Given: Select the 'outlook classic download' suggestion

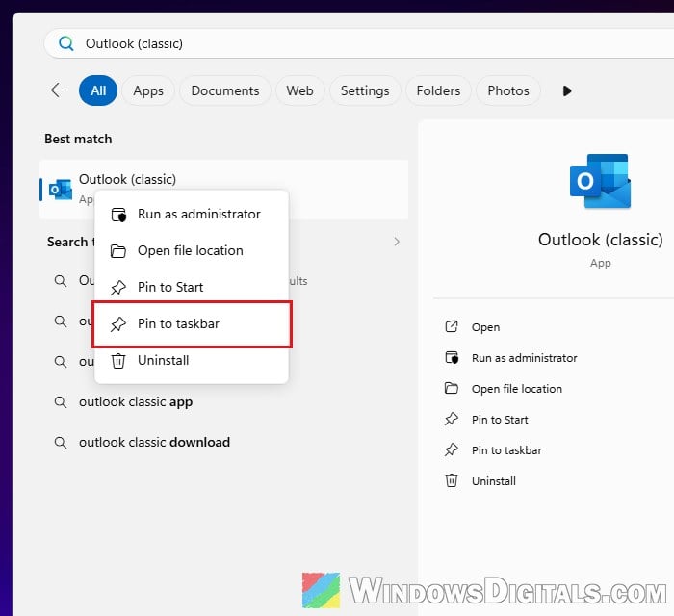Looking at the screenshot, I should 154,442.
